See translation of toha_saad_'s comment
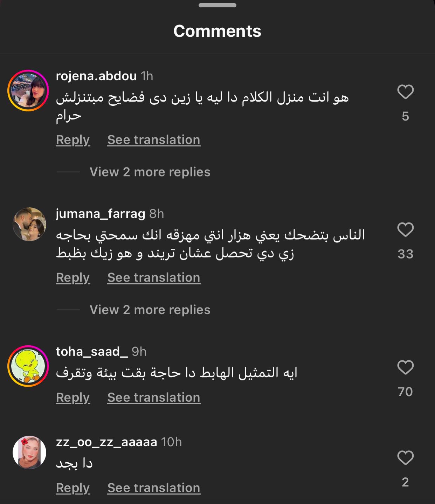The height and width of the screenshot is (504, 435). (154, 398)
